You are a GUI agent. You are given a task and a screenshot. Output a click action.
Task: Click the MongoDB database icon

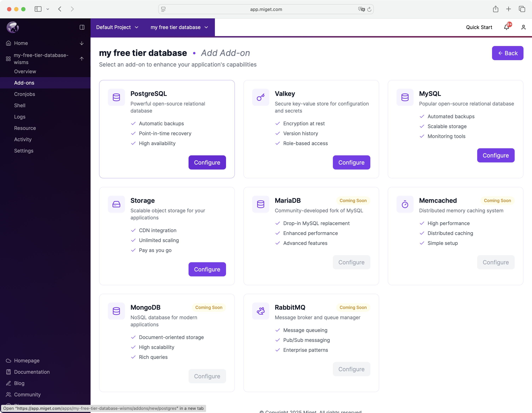[116, 311]
